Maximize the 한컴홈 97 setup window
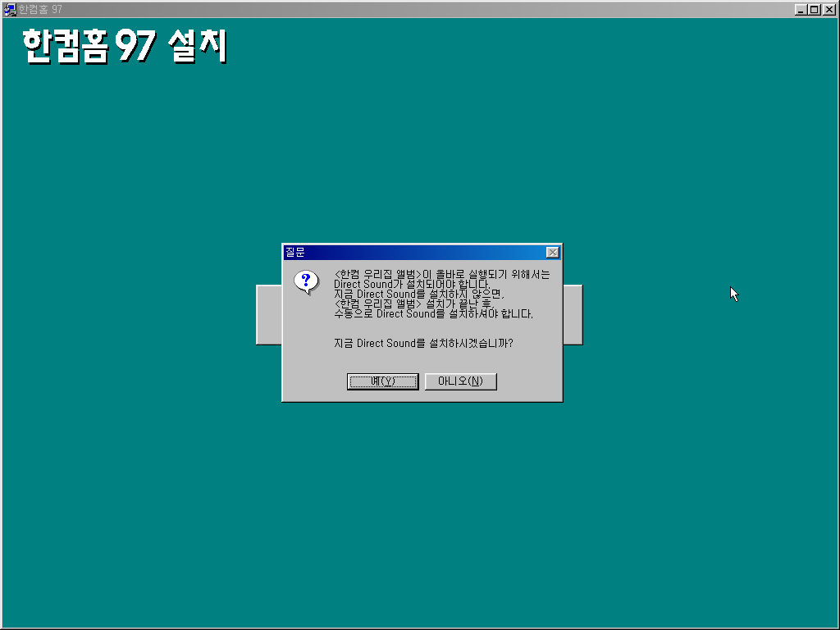The image size is (840, 630). 815,10
